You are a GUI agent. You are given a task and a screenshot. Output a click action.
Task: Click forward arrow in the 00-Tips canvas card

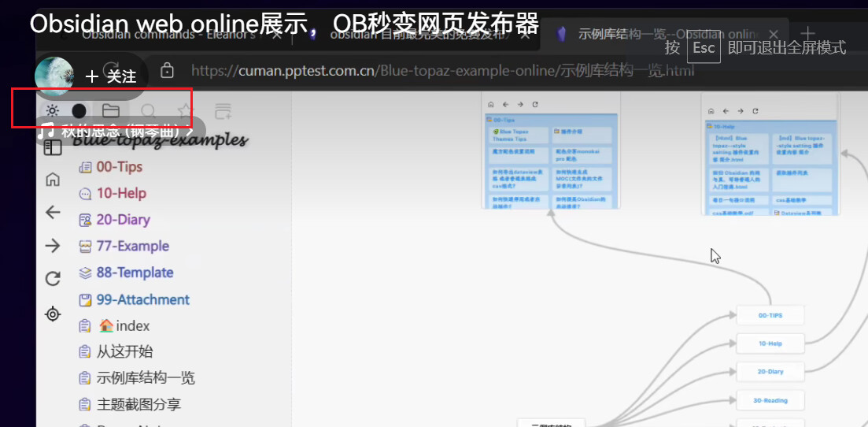click(520, 104)
